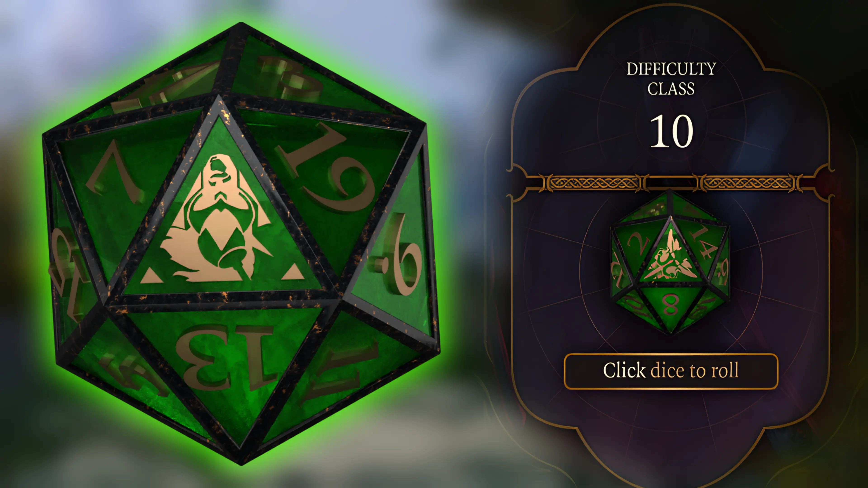Screen dimensions: 868x488
Task: Click the Click dice to roll button
Action: pos(671,371)
